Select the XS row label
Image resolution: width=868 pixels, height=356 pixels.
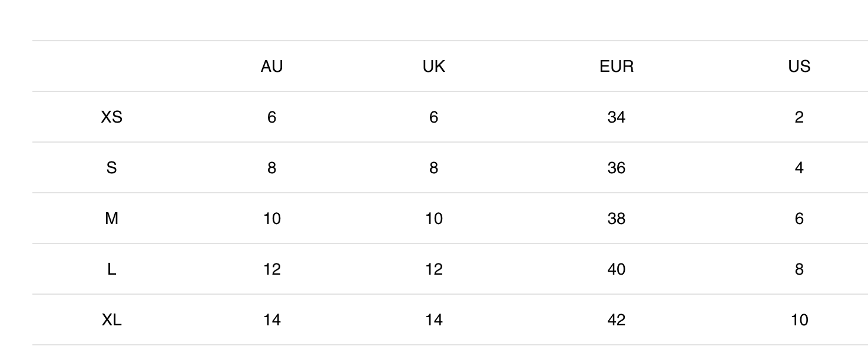click(112, 117)
